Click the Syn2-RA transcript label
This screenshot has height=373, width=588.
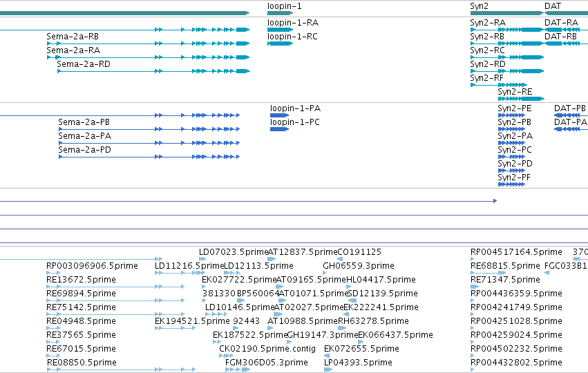tap(488, 23)
